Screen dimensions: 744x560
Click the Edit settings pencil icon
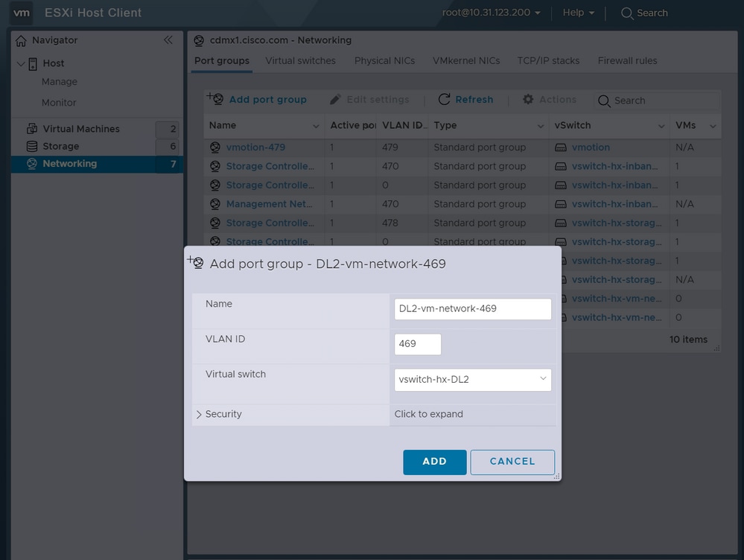pyautogui.click(x=335, y=99)
